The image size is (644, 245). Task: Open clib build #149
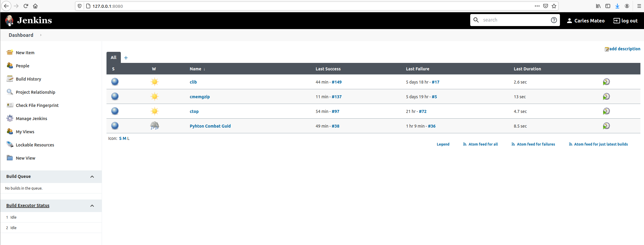337,82
